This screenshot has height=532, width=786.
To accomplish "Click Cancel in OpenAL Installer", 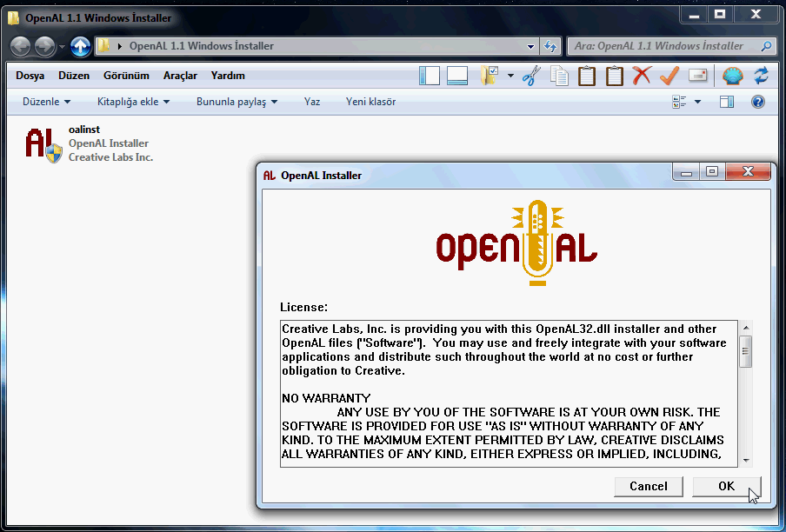I will click(648, 487).
